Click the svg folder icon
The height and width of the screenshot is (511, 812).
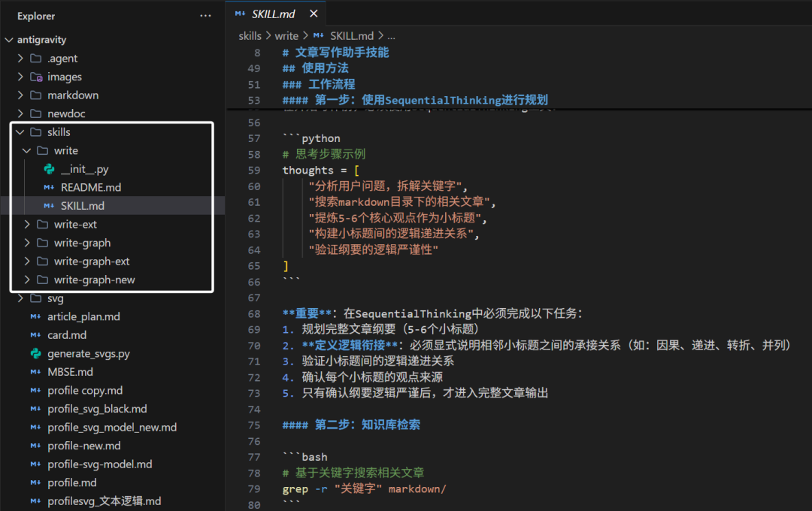(x=36, y=298)
